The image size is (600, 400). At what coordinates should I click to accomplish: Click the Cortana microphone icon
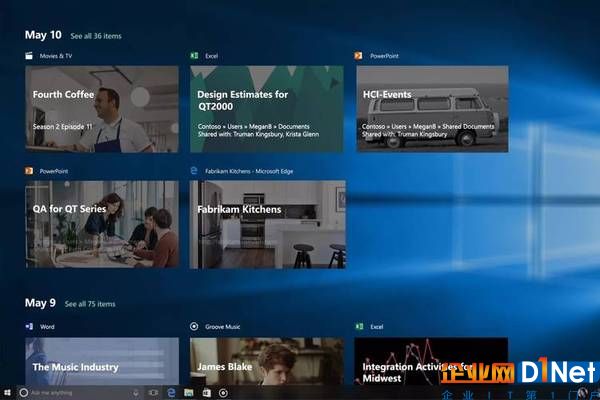135,393
